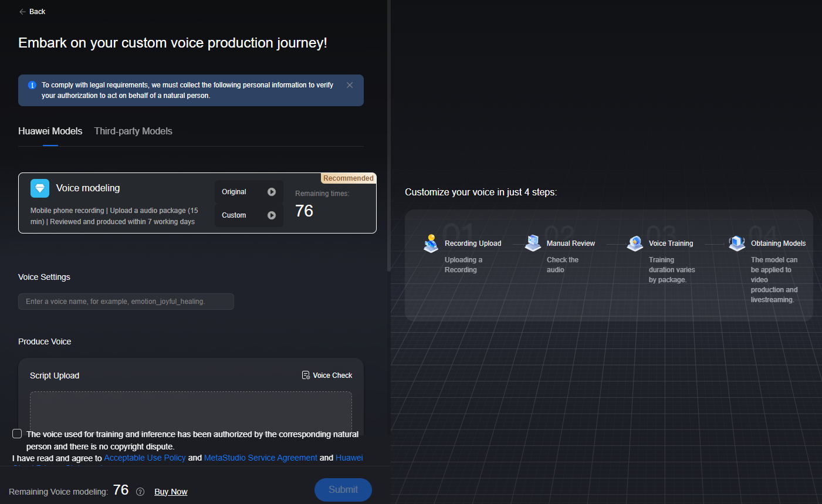Open the Huawei link in agreement text
Image resolution: width=822 pixels, height=504 pixels.
349,458
